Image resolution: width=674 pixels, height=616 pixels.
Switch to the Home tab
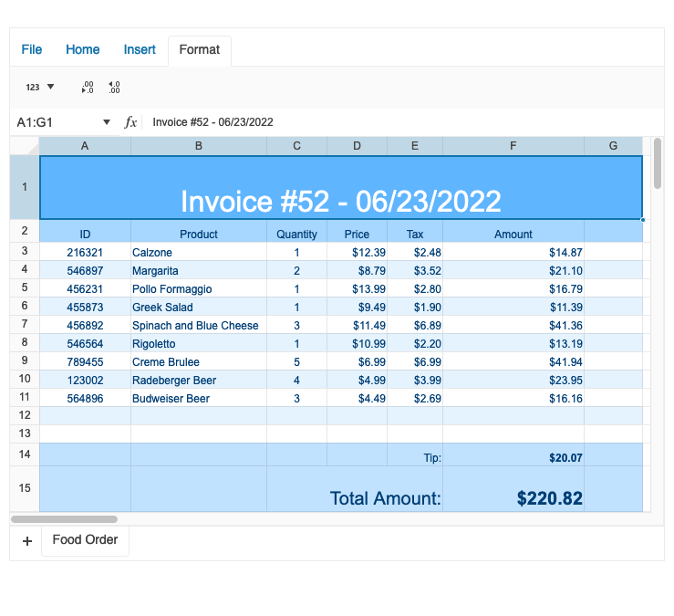tap(83, 49)
